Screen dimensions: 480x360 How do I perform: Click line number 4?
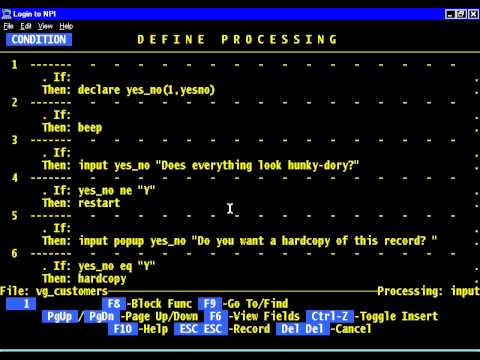click(x=15, y=178)
